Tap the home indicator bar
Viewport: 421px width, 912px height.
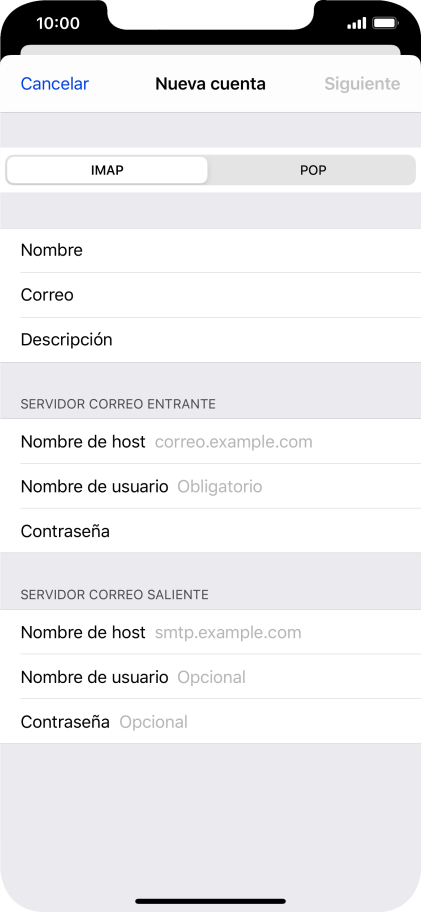[210, 901]
